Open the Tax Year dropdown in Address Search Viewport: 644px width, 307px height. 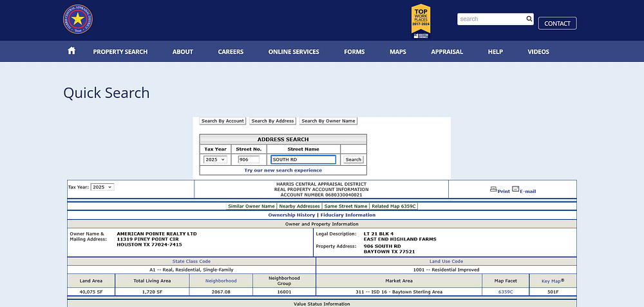[215, 160]
